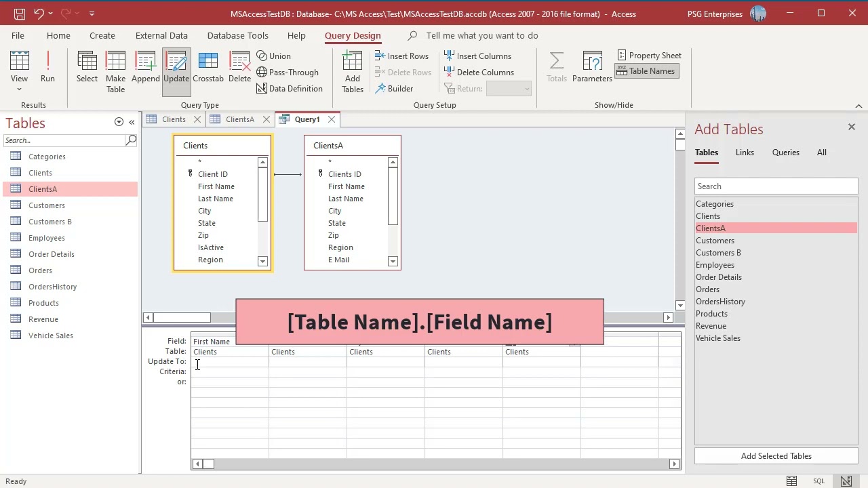Image resolution: width=868 pixels, height=488 pixels.
Task: Collapse the ribbon with the chevron
Action: [859, 106]
